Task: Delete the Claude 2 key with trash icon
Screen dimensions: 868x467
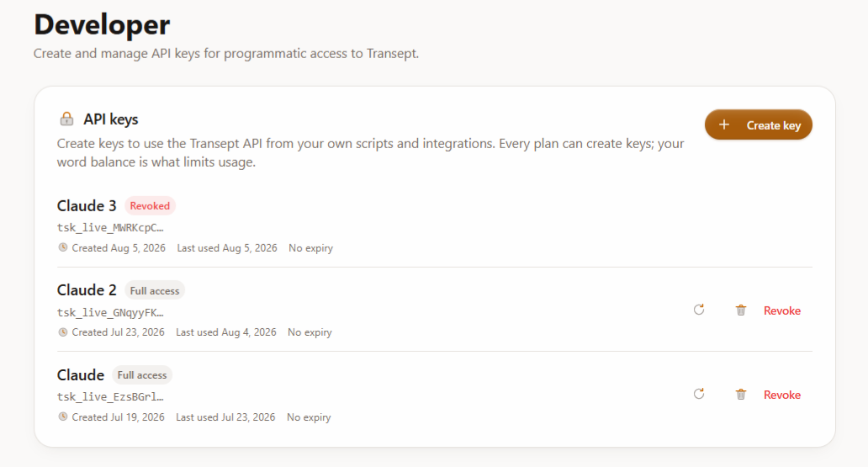Action: click(741, 310)
